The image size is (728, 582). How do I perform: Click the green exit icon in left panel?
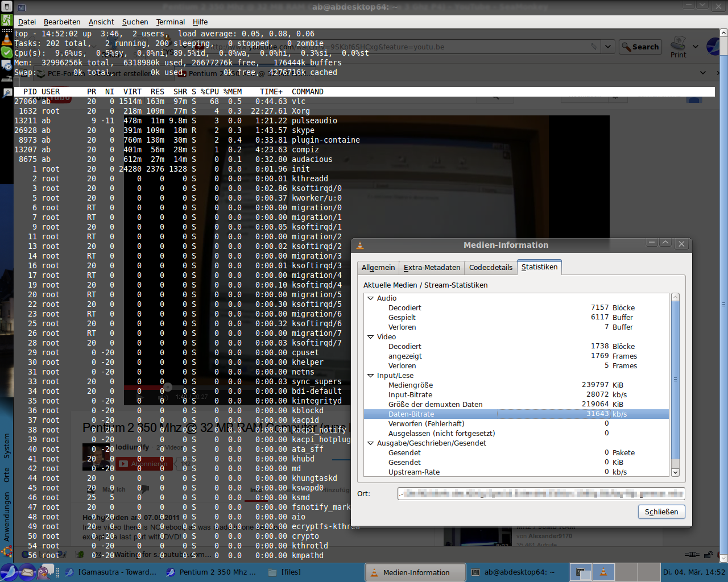click(6, 21)
